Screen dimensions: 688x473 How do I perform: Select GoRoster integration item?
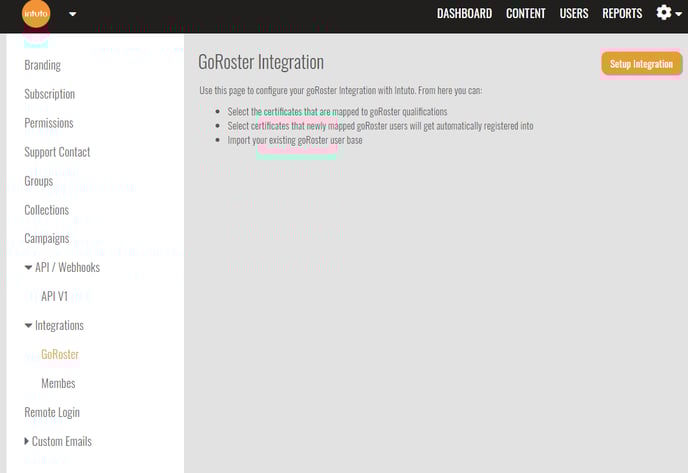coord(60,354)
